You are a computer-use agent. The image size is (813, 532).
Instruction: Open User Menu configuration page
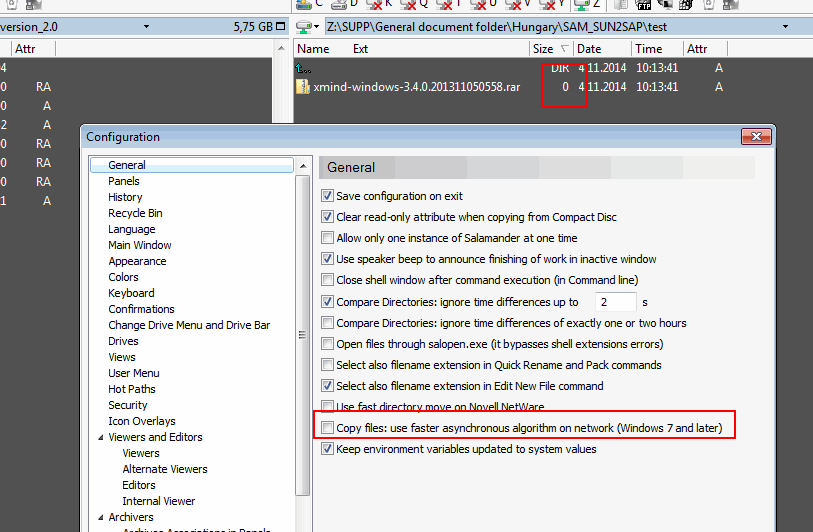(x=134, y=373)
